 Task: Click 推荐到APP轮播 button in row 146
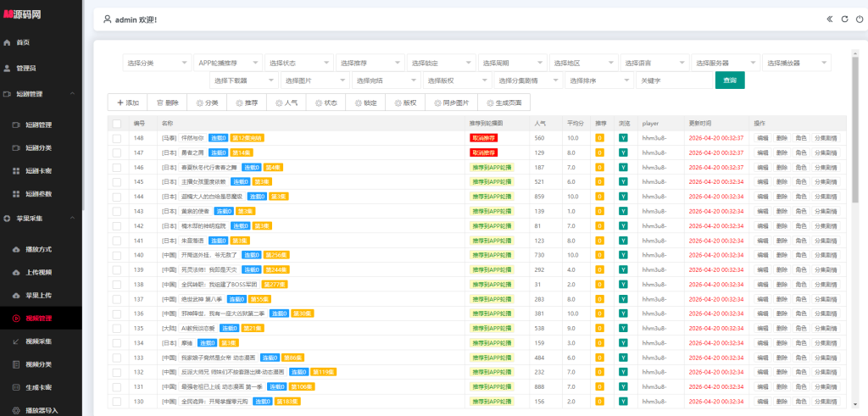pyautogui.click(x=492, y=167)
